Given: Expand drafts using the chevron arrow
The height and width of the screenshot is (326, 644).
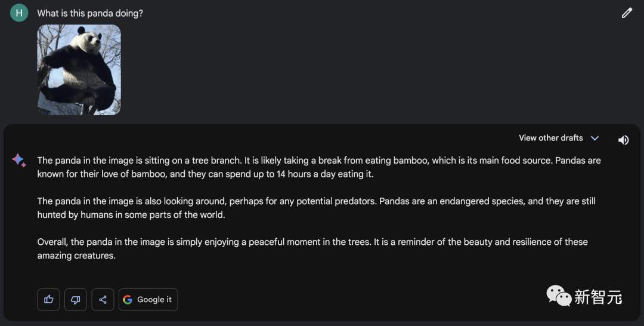Looking at the screenshot, I should (595, 138).
